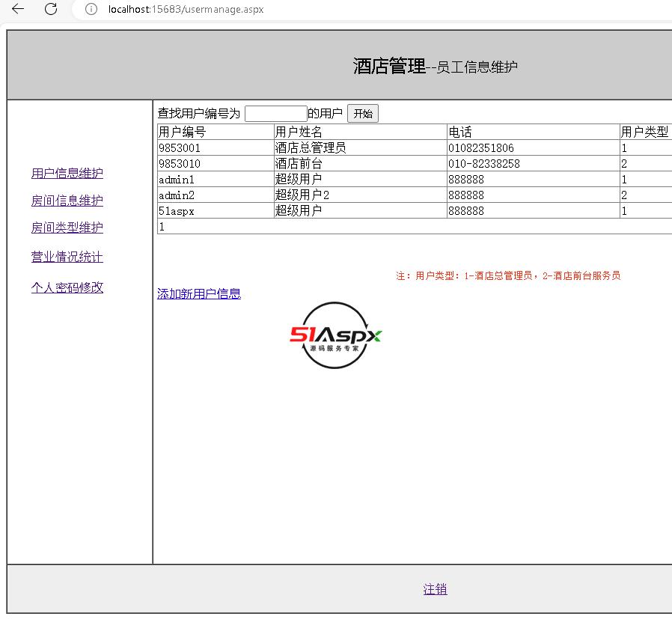Click the 用户编号 column header
Image resolution: width=672 pixels, height=619 pixels.
pos(183,132)
